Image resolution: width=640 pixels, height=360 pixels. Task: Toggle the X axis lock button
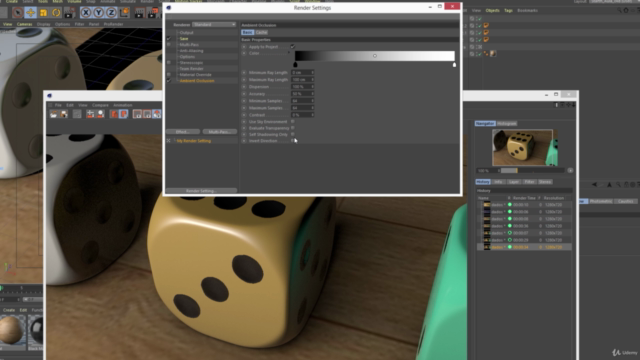[86, 13]
